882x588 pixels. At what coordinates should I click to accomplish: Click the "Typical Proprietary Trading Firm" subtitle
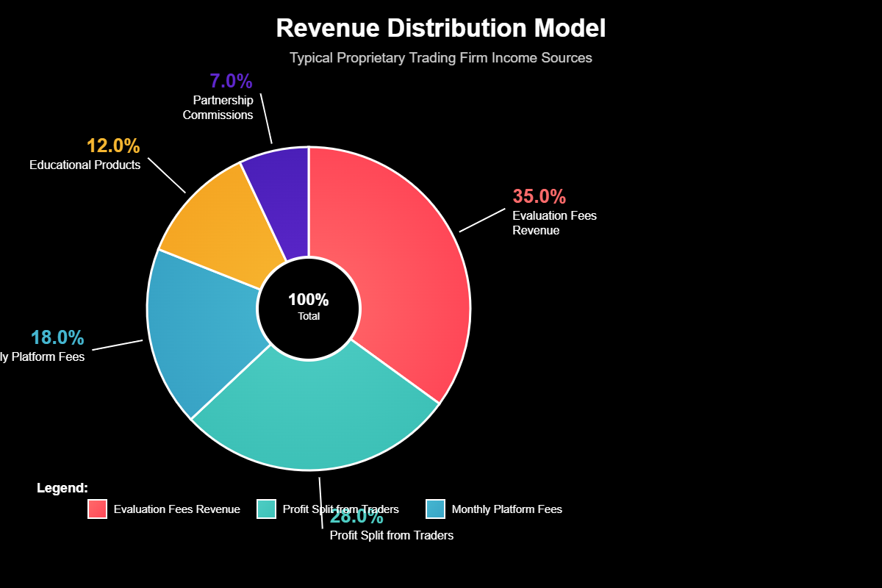click(x=441, y=57)
